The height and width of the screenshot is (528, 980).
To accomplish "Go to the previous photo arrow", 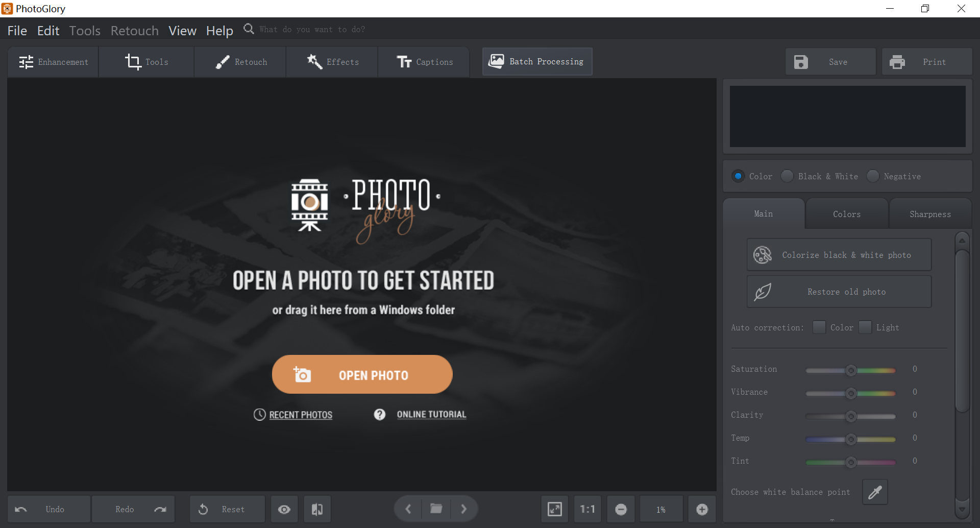I will coord(408,509).
